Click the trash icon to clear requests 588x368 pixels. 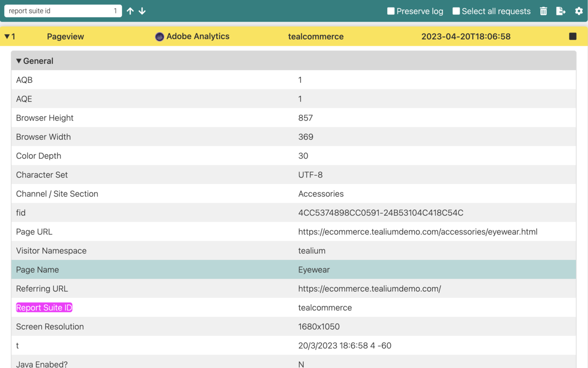click(x=543, y=11)
